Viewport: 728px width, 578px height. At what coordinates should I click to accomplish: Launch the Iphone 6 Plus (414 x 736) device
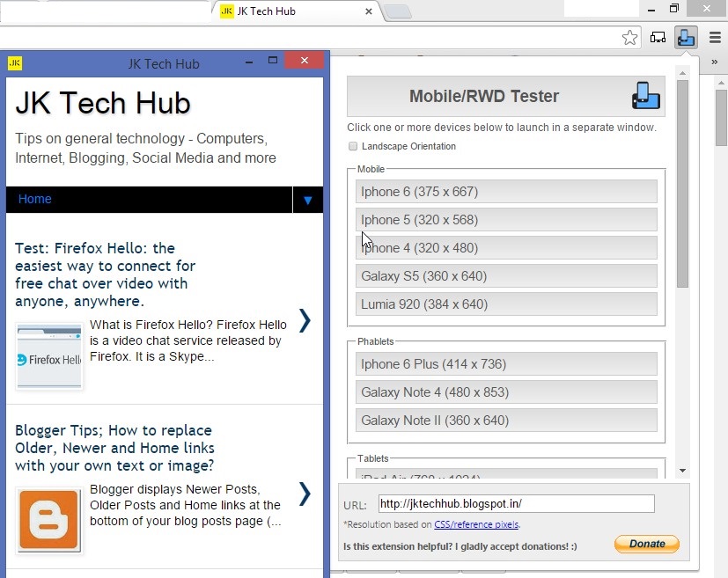(506, 364)
